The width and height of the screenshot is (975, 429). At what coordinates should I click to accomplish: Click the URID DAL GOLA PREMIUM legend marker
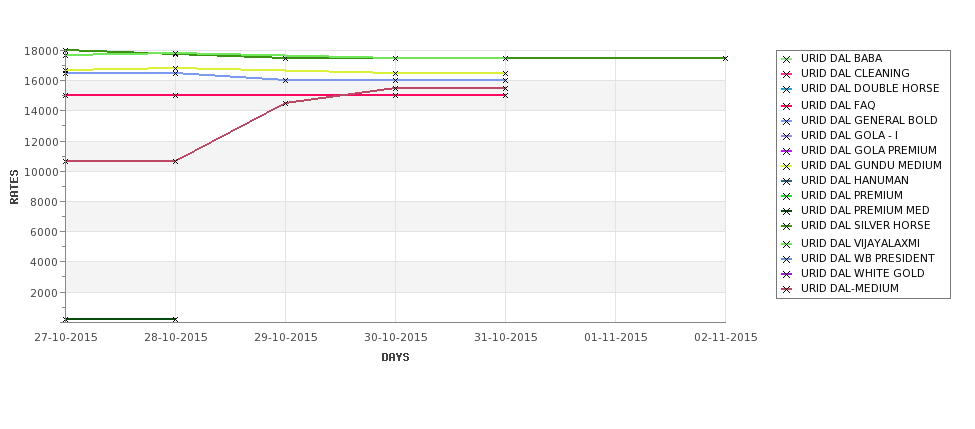[x=787, y=151]
